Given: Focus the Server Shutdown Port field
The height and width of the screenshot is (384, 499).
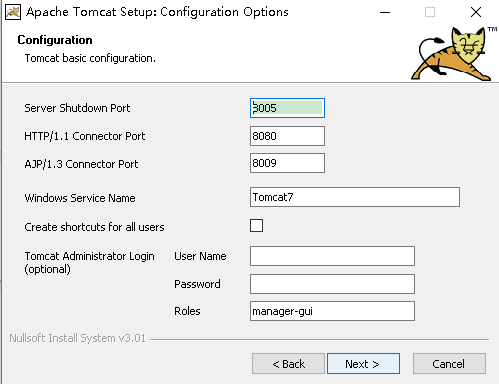Looking at the screenshot, I should pyautogui.click(x=287, y=108).
